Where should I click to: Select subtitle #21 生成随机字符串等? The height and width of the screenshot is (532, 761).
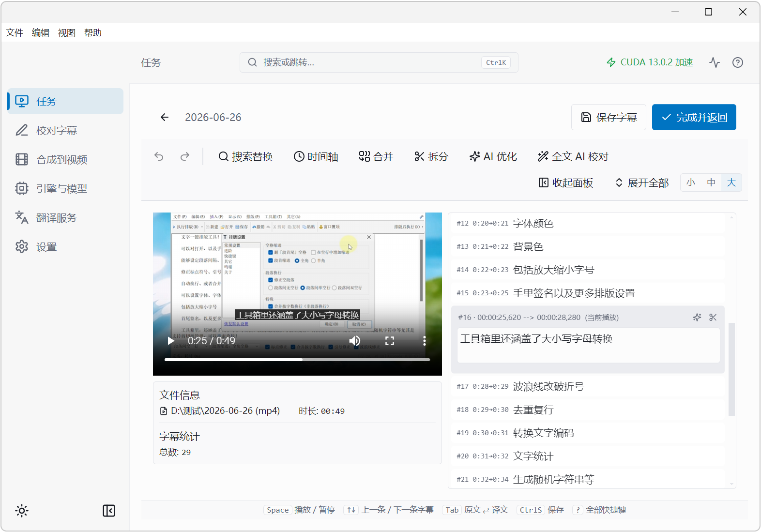(588, 479)
